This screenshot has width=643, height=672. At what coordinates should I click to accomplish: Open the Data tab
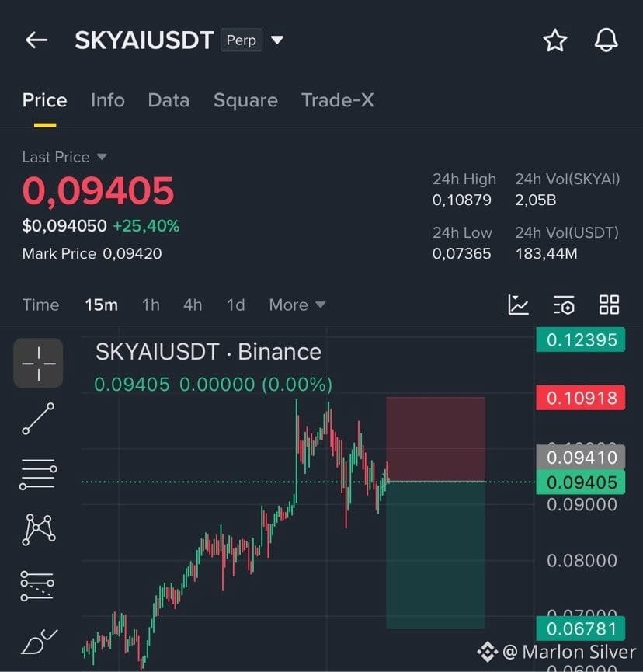tap(169, 100)
